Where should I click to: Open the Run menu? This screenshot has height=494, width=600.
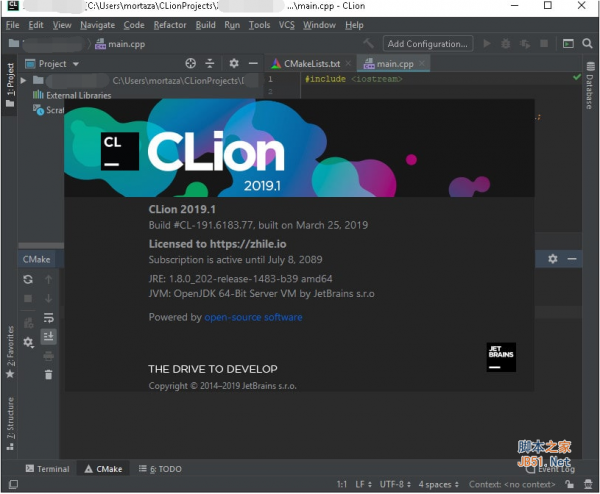coord(232,25)
